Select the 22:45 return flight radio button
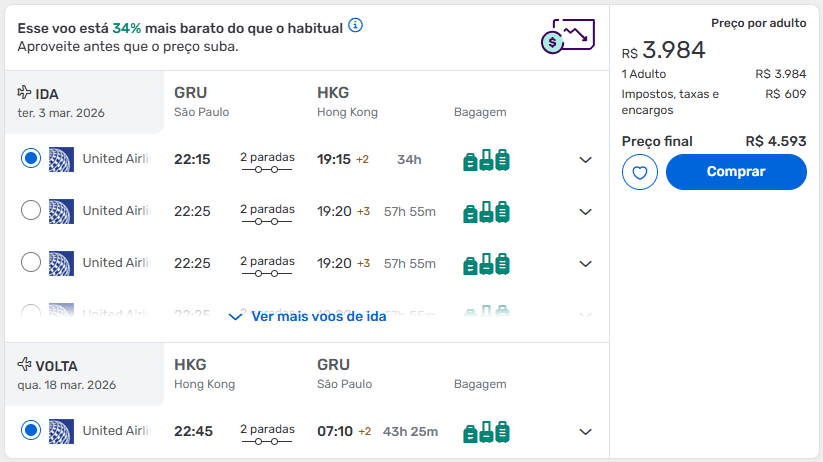The image size is (823, 462). (x=31, y=430)
